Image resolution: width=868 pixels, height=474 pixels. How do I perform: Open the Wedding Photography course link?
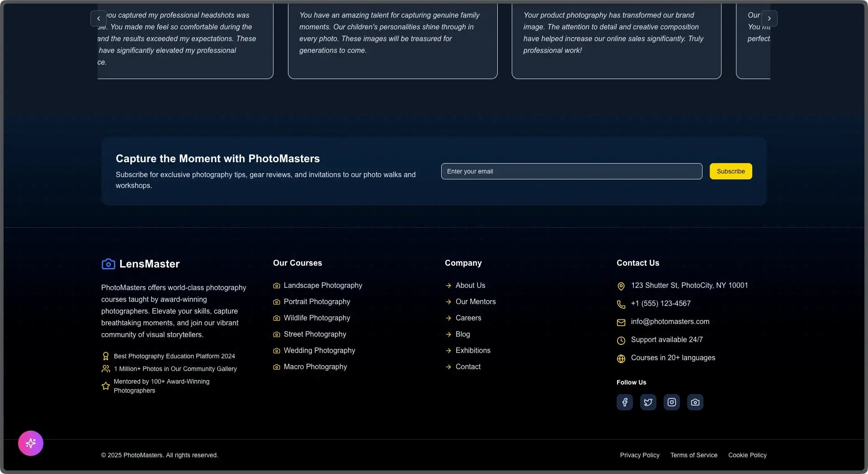point(319,351)
